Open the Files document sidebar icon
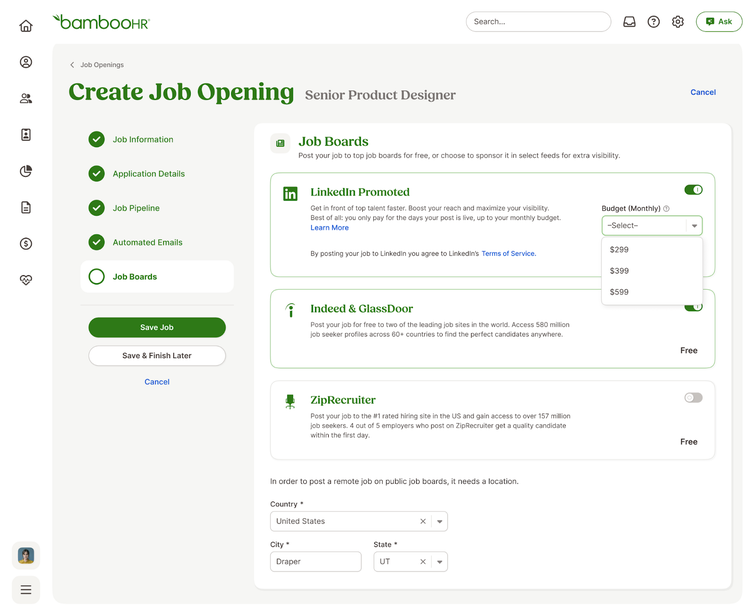This screenshot has height=616, width=750. tap(26, 208)
